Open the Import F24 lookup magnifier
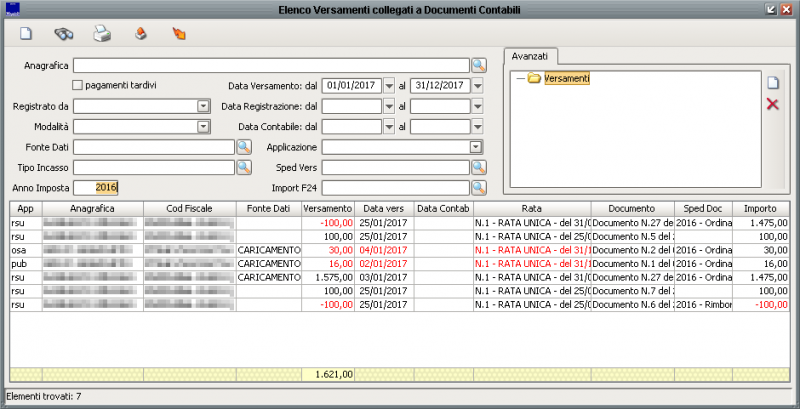This screenshot has width=800, height=409. [x=478, y=187]
